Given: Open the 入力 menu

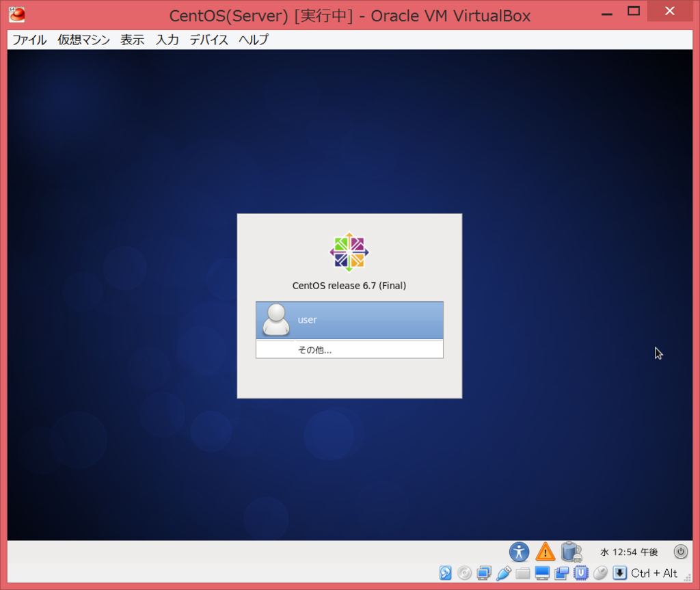Looking at the screenshot, I should tap(167, 40).
